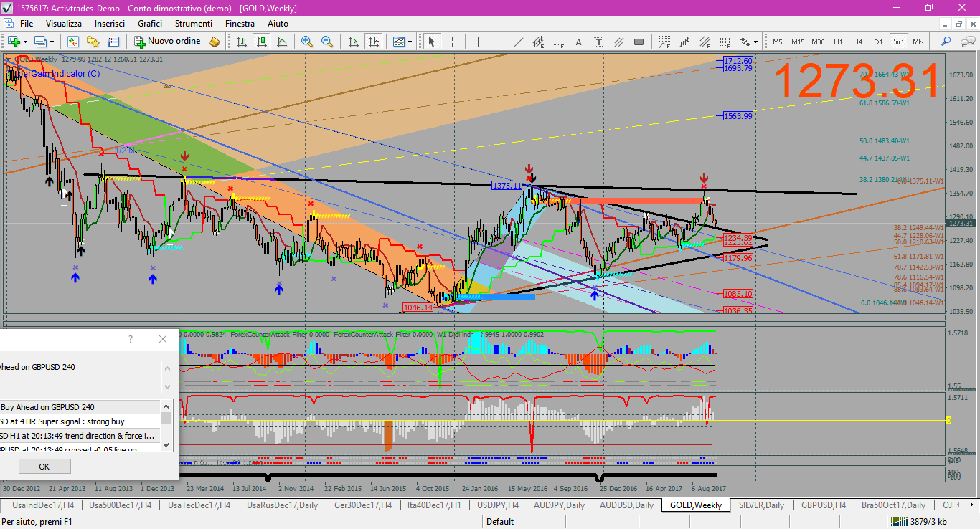Switch to MN monthly timeframe
This screenshot has height=529, width=980.
point(918,42)
